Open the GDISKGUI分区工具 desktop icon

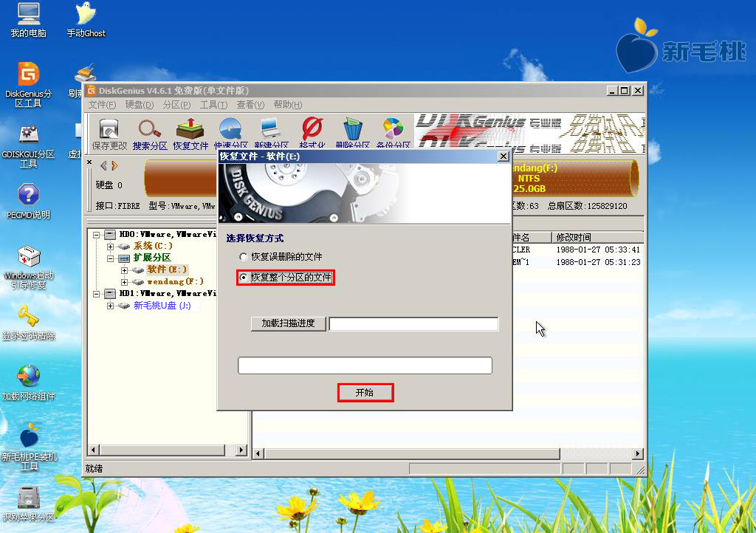tap(29, 146)
